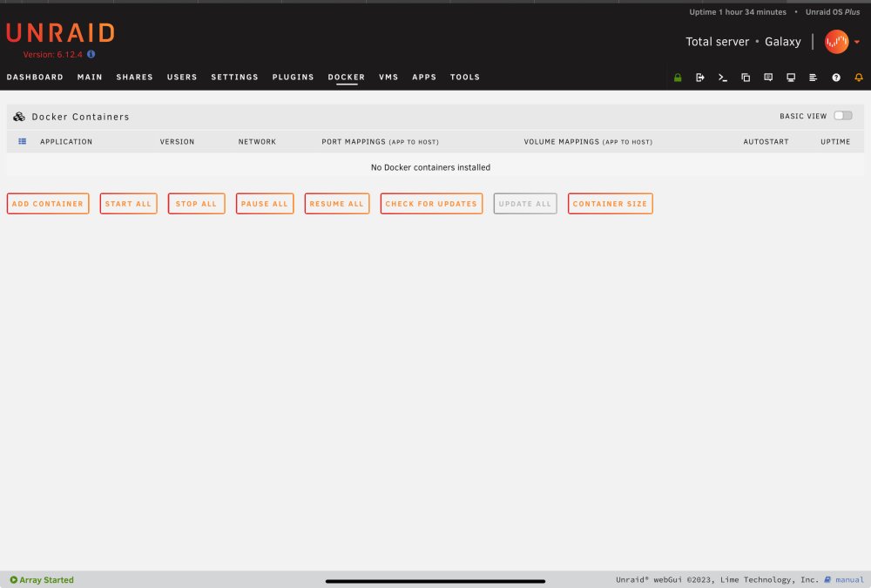Click the 'No Docker containers installed' message
This screenshot has height=588, width=871.
coord(430,167)
